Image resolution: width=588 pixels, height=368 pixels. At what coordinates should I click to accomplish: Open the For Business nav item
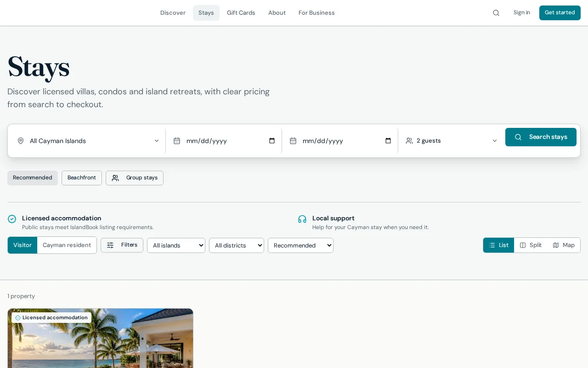click(x=317, y=13)
